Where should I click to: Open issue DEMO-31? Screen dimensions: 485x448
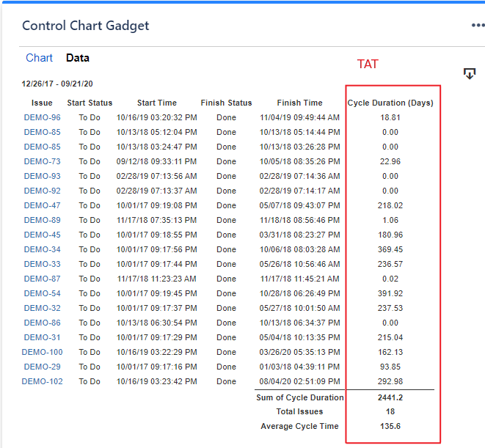[42, 337]
